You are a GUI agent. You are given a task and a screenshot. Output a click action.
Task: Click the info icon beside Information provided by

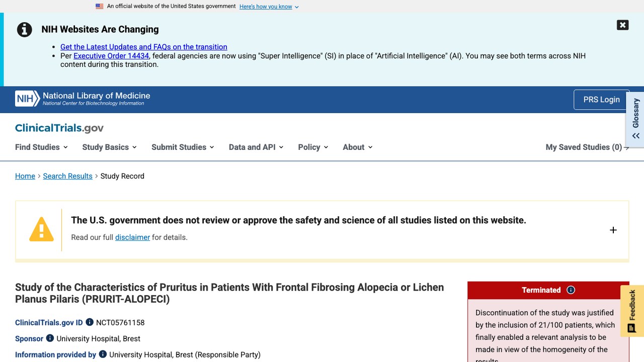(x=103, y=354)
